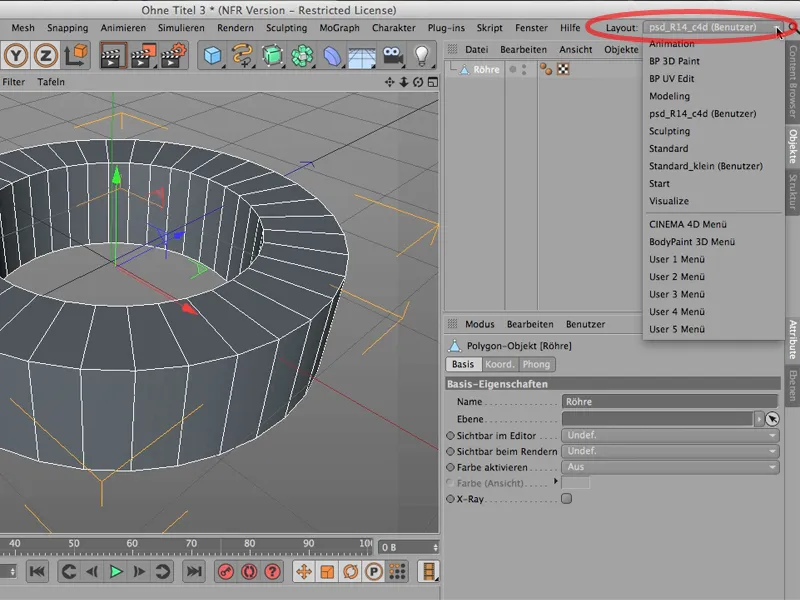800x600 pixels.
Task: Open the viewport Tafeln menu
Action: (51, 82)
